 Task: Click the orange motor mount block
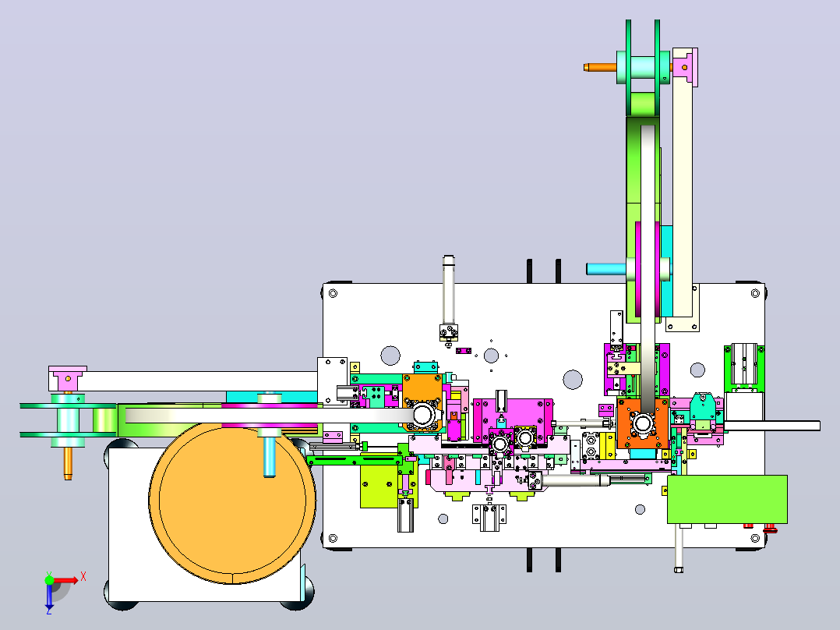point(643,423)
